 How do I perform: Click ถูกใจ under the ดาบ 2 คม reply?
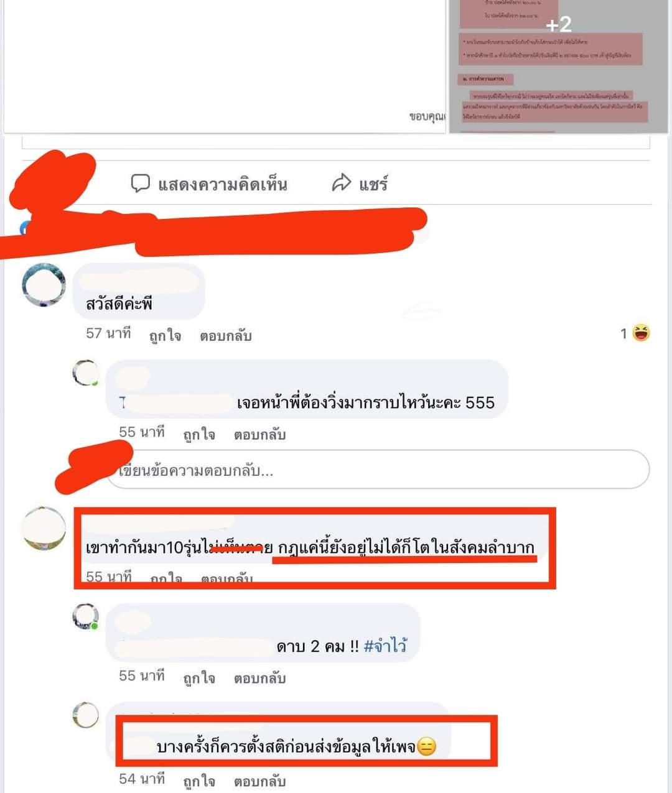tap(199, 678)
